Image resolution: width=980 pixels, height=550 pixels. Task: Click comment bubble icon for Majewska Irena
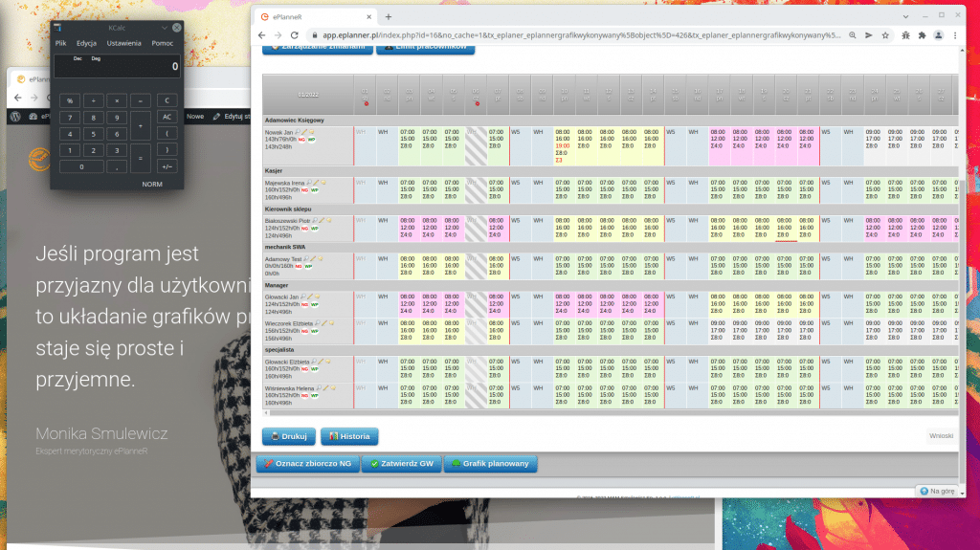click(x=323, y=183)
